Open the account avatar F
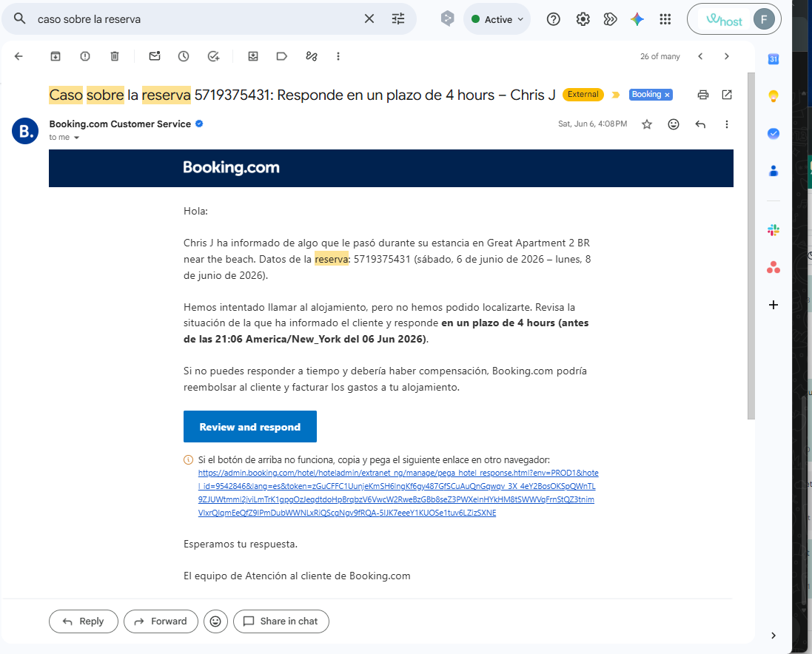This screenshot has width=812, height=654. pyautogui.click(x=764, y=20)
